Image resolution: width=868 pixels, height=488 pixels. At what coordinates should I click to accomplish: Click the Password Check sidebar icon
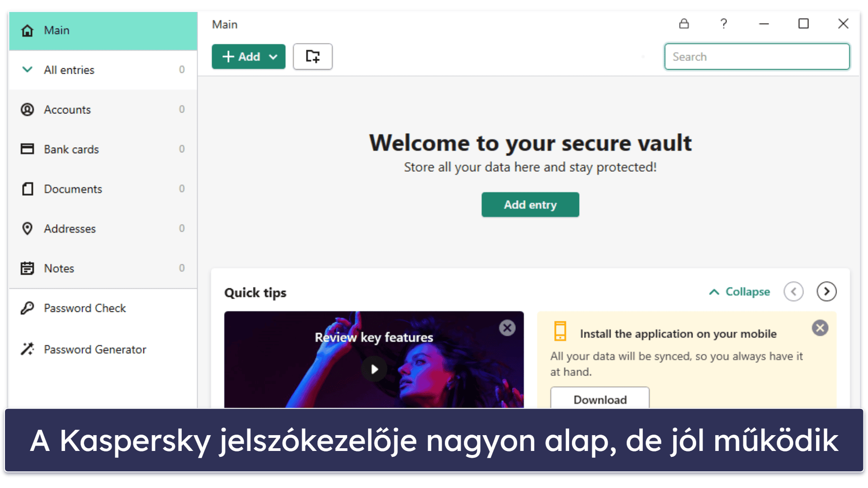point(28,308)
